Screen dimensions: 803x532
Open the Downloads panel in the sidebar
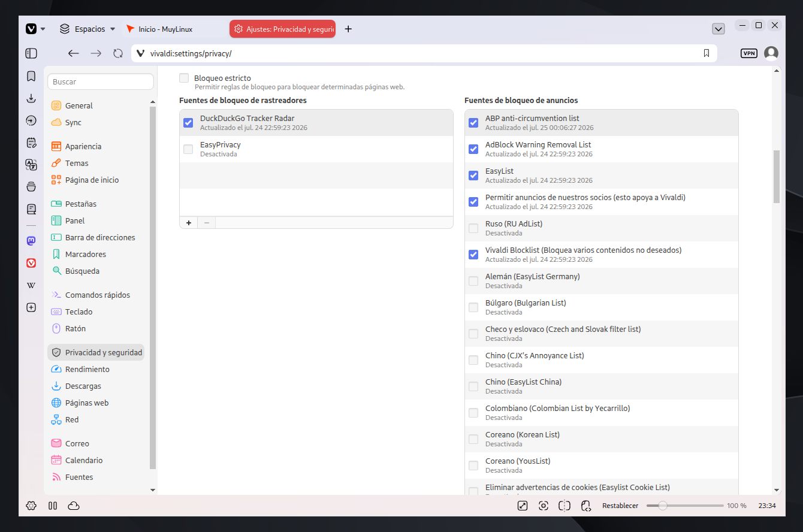(x=31, y=98)
